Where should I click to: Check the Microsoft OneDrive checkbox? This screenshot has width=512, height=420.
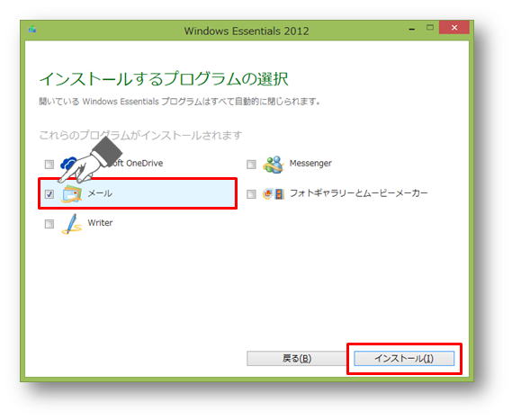49,165
